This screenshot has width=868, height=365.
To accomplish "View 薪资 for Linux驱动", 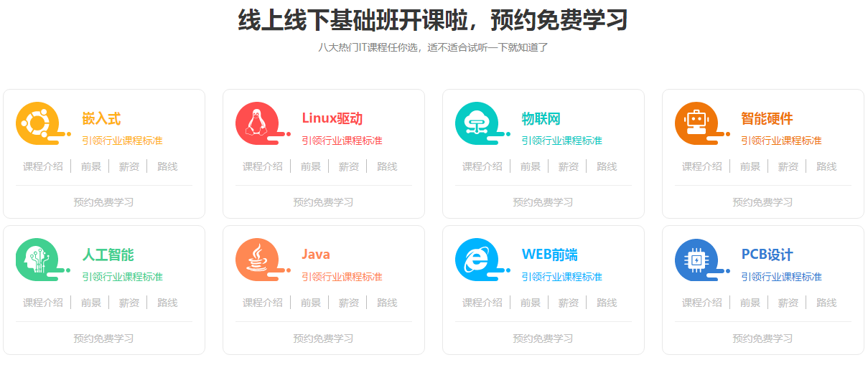I will 348,166.
